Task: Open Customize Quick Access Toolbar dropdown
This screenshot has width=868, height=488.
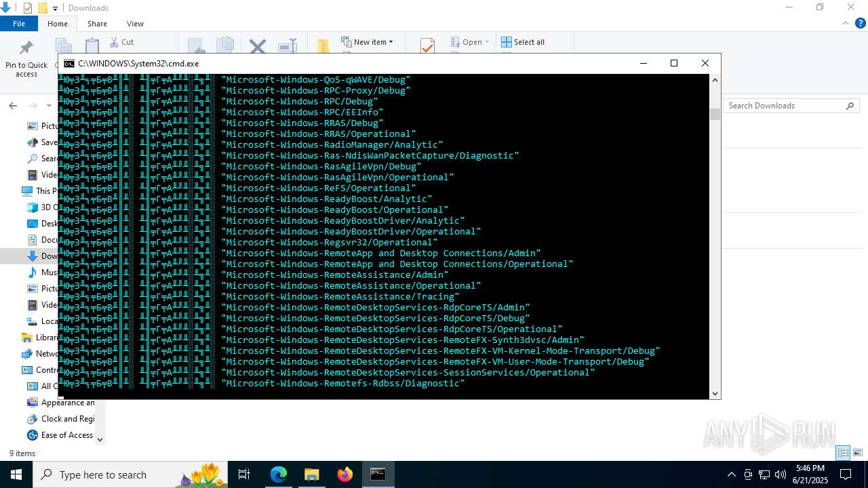Action: click(x=55, y=9)
